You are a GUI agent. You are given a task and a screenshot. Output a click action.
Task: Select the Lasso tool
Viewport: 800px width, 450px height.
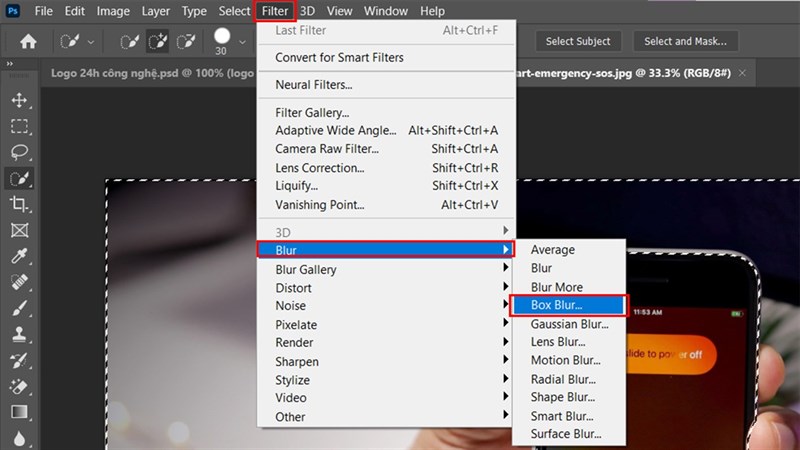click(x=19, y=152)
